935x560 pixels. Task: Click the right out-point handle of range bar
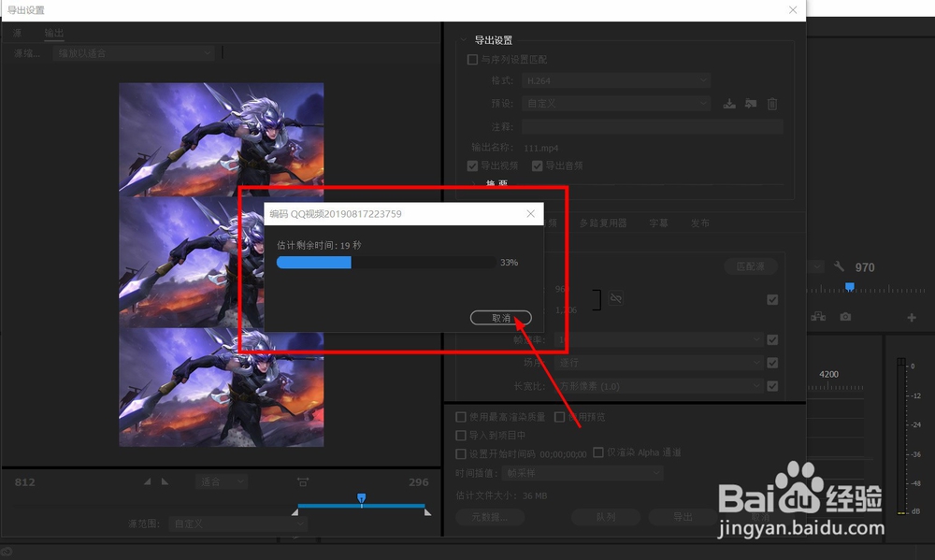coord(427,511)
